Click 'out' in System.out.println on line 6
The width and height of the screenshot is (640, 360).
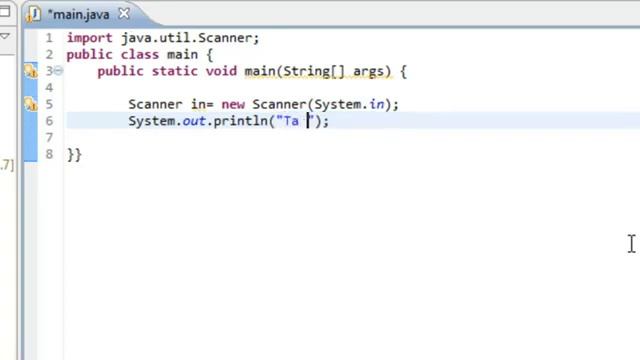tap(194, 121)
